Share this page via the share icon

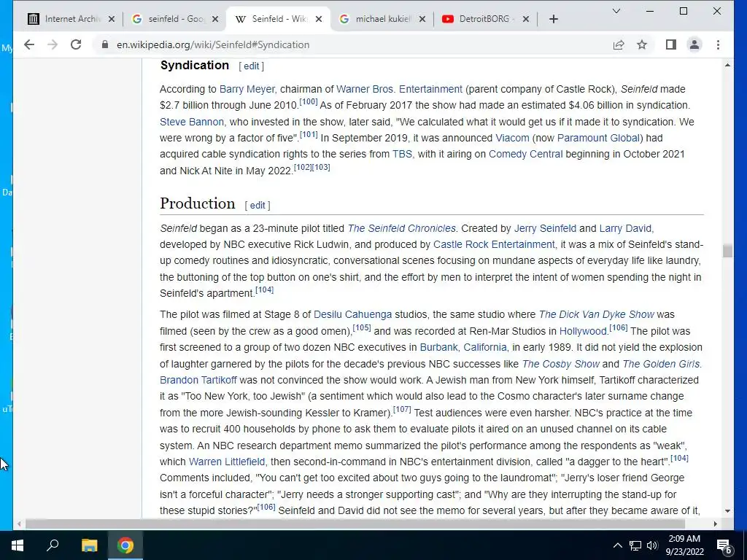(619, 44)
